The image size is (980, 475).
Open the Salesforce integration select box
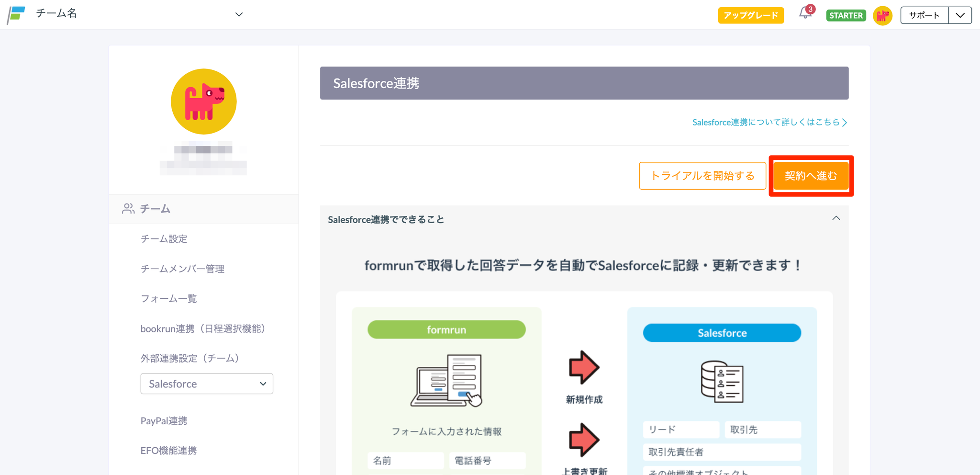tap(207, 384)
